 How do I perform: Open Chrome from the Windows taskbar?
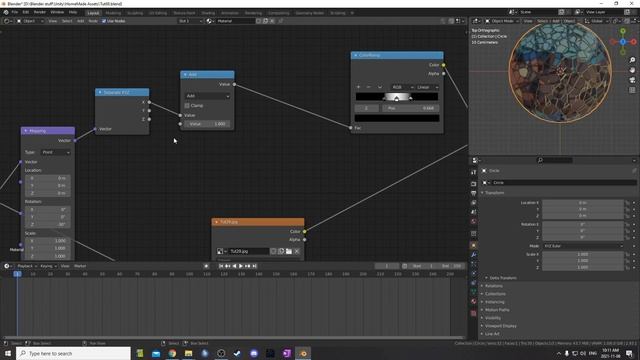tap(172, 353)
